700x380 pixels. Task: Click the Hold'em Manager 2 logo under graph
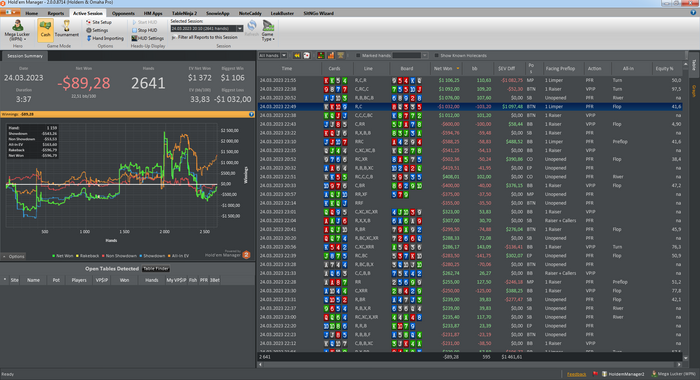click(x=246, y=255)
